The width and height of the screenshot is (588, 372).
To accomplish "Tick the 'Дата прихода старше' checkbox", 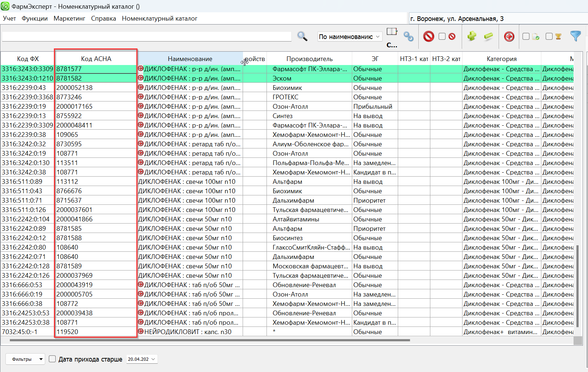I will point(52,359).
